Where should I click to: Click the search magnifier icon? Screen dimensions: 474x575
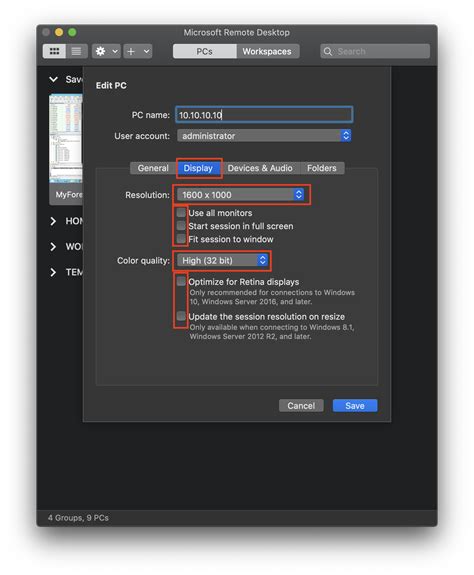[x=328, y=51]
